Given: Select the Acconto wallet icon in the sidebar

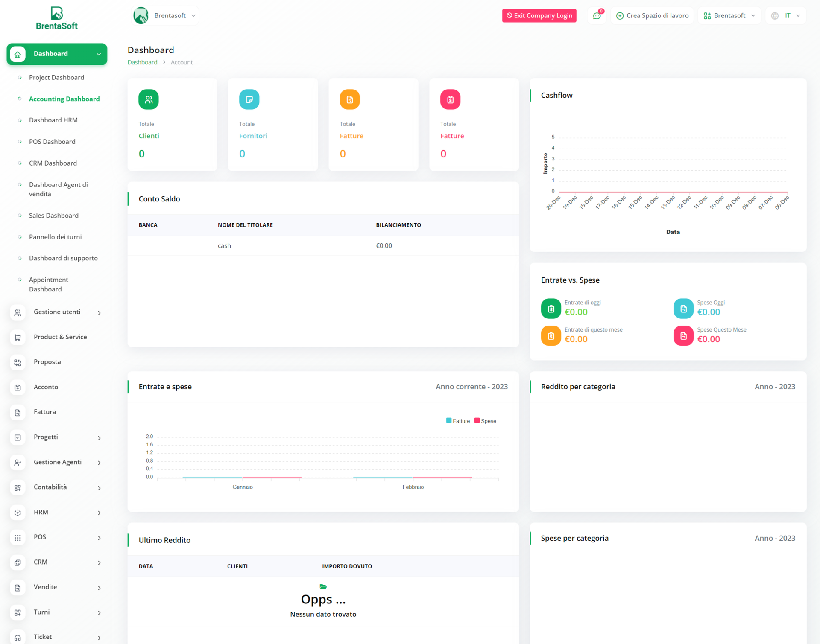Looking at the screenshot, I should [x=18, y=387].
